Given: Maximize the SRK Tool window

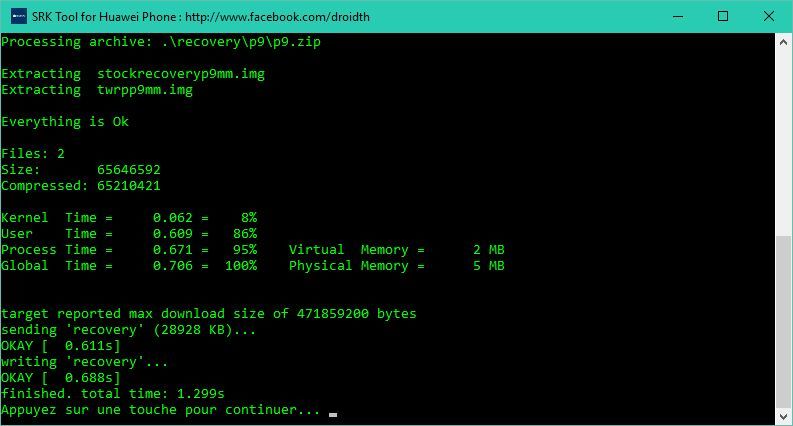Looking at the screenshot, I should tap(723, 16).
